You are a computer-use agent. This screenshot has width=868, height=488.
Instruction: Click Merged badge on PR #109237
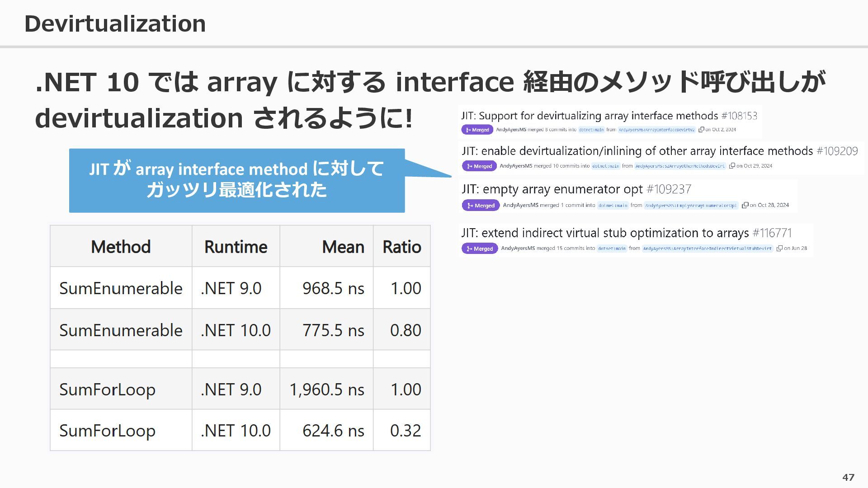481,206
